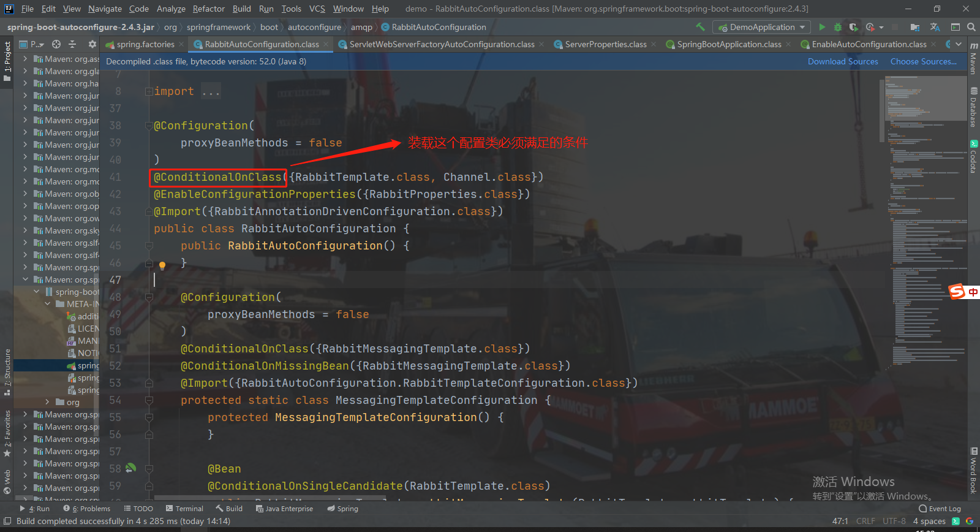
Task: Click the green terminal status bar icon
Action: [x=956, y=521]
